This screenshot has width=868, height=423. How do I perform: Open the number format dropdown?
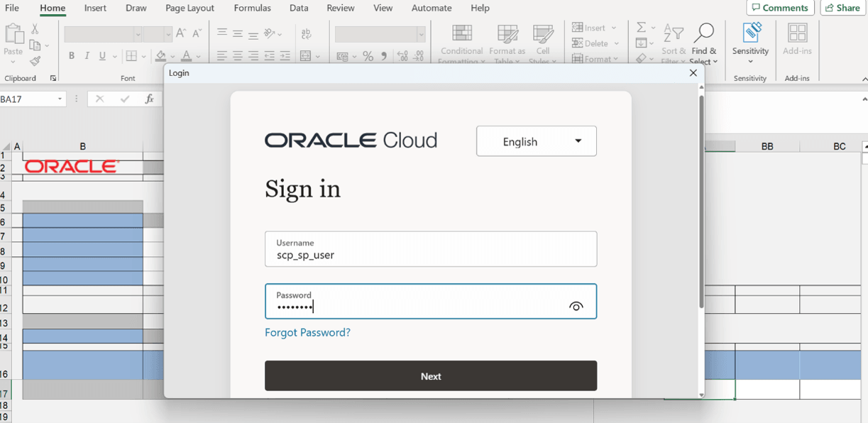[x=421, y=34]
